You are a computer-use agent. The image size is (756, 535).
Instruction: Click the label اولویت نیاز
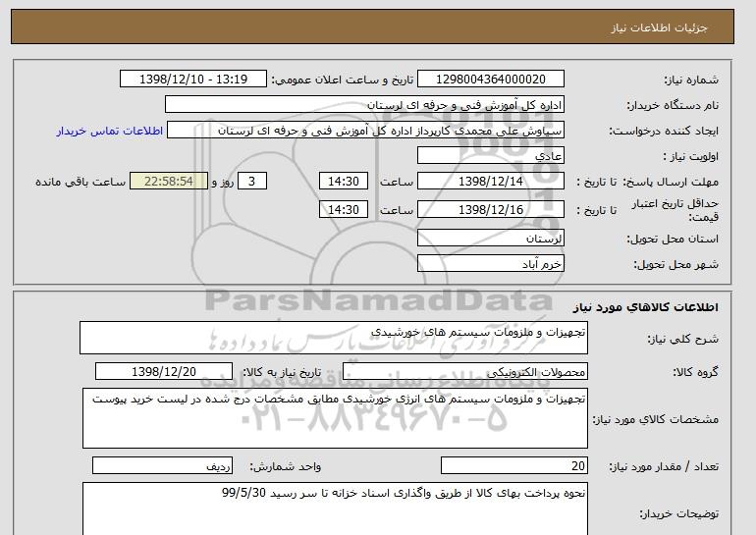click(691, 156)
